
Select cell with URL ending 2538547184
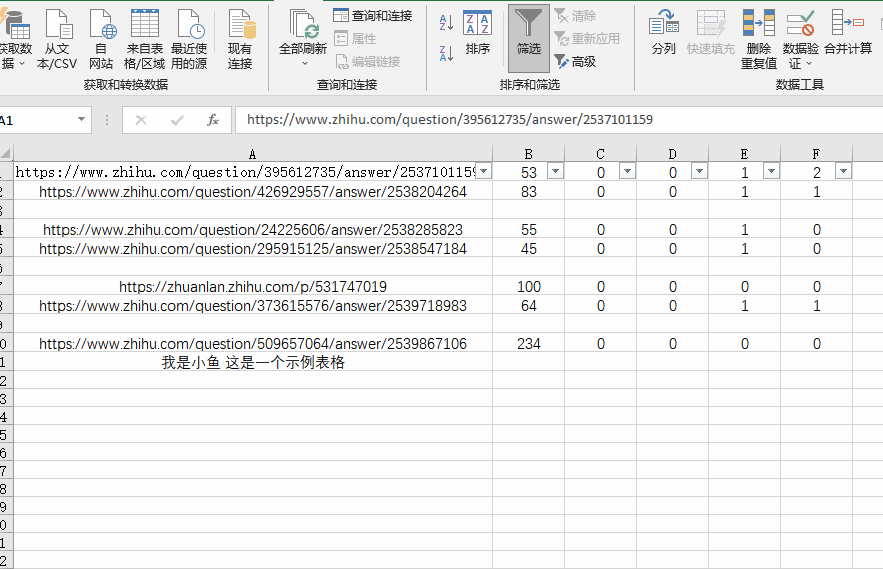pyautogui.click(x=253, y=248)
